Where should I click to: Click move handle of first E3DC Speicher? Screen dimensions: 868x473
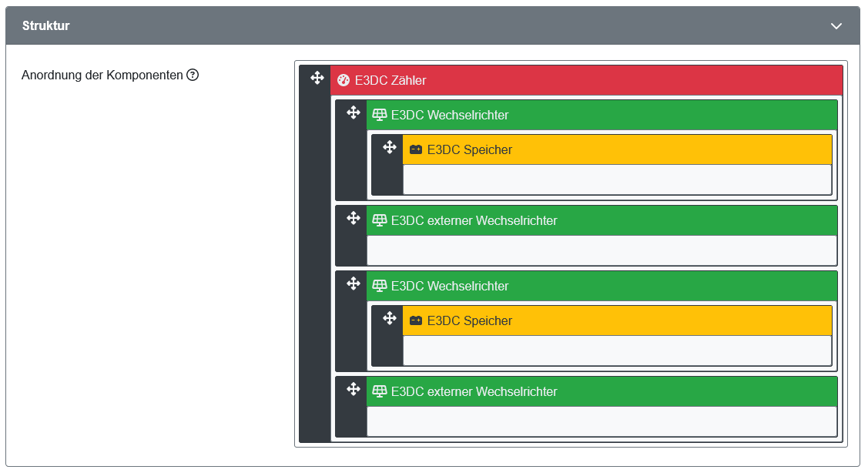[390, 147]
